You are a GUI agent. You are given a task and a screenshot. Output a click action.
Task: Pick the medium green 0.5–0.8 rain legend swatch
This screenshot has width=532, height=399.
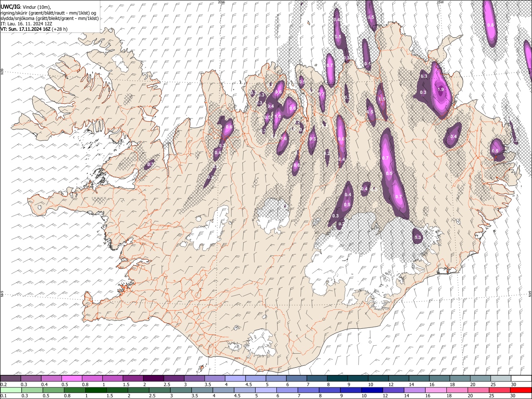tap(53, 390)
